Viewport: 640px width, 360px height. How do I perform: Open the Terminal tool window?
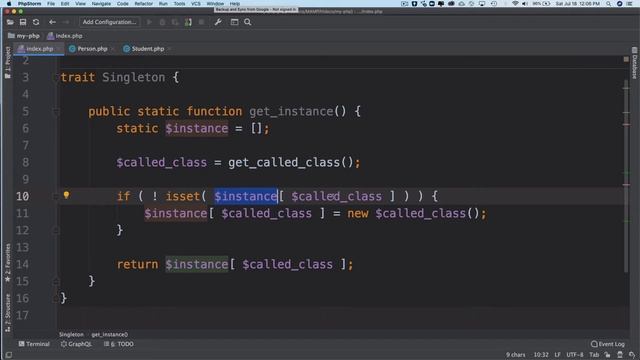tap(34, 344)
